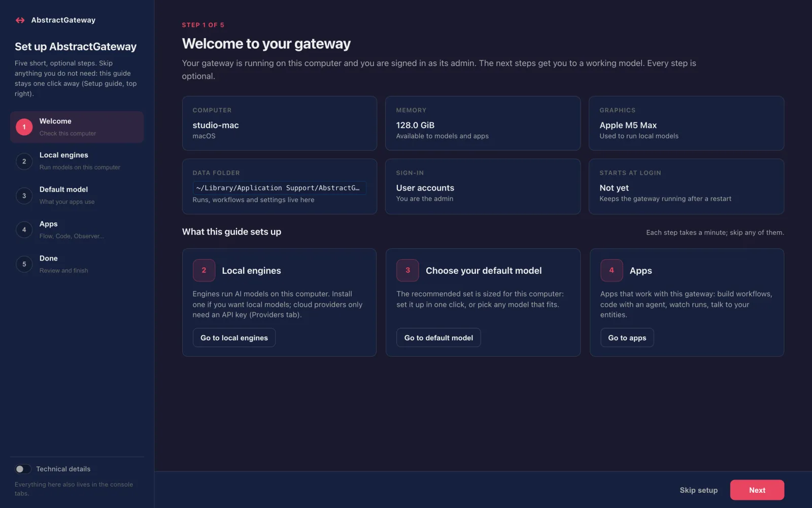Click the Go to apps button
This screenshot has height=508, width=812.
point(627,338)
